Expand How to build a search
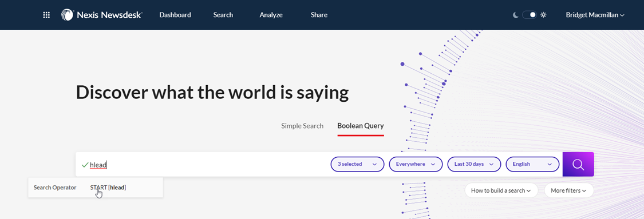 coord(501,190)
